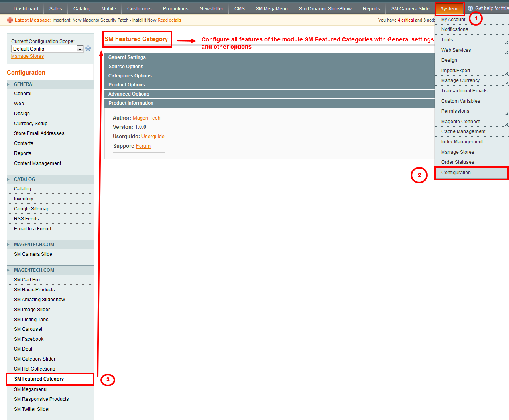This screenshot has width=509, height=420.
Task: Expand the Source Options section
Action: point(126,67)
